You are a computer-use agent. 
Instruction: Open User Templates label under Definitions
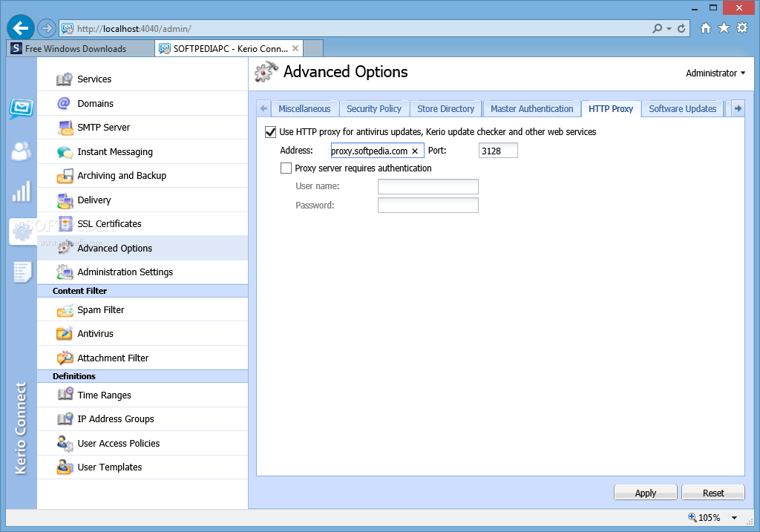point(110,467)
